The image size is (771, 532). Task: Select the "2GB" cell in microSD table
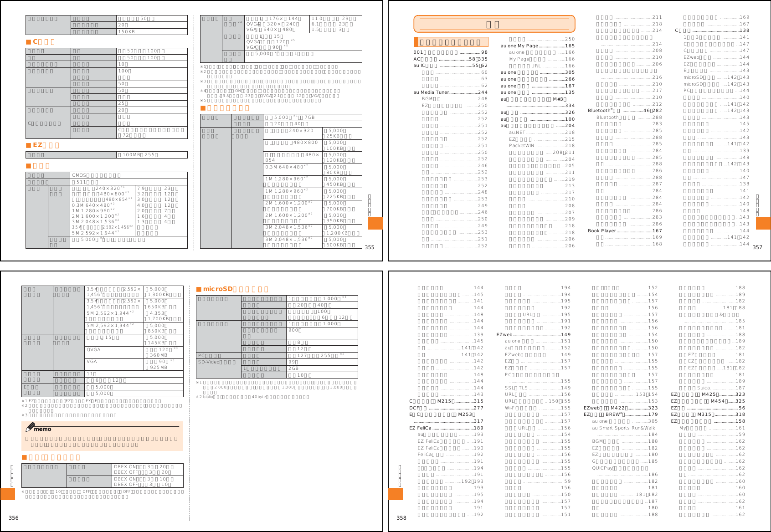click(322, 368)
